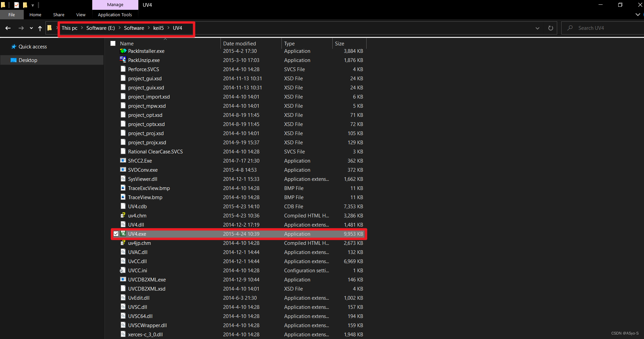Click the PackUnzip.exe file icon
Viewport: 644px width, 339px height.
pos(123,60)
